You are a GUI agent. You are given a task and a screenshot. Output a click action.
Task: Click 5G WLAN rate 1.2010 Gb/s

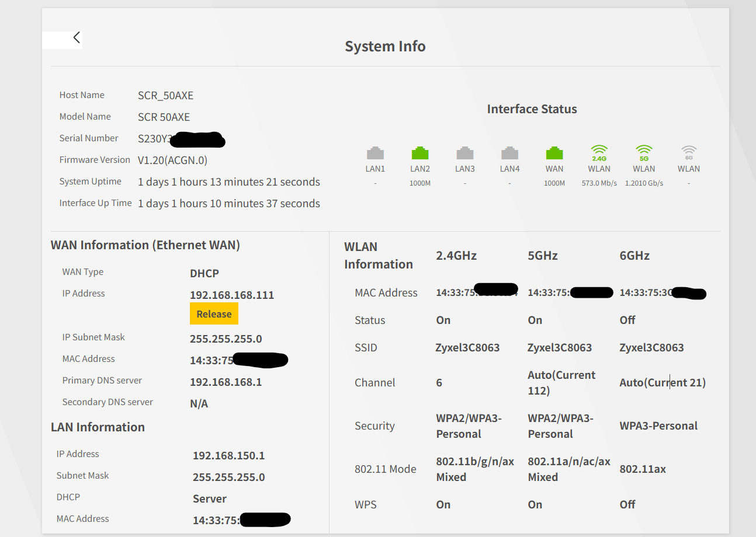(644, 183)
